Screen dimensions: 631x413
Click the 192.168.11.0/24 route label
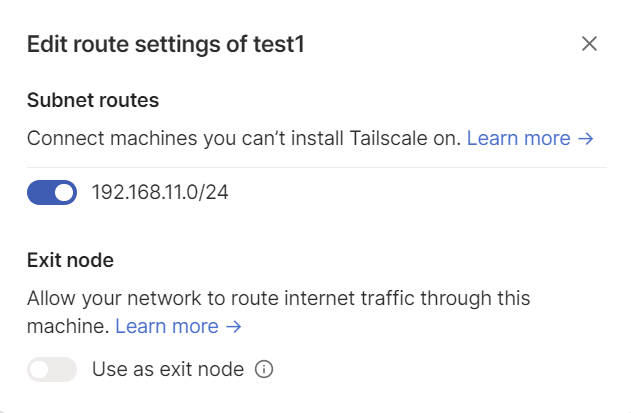click(x=160, y=192)
